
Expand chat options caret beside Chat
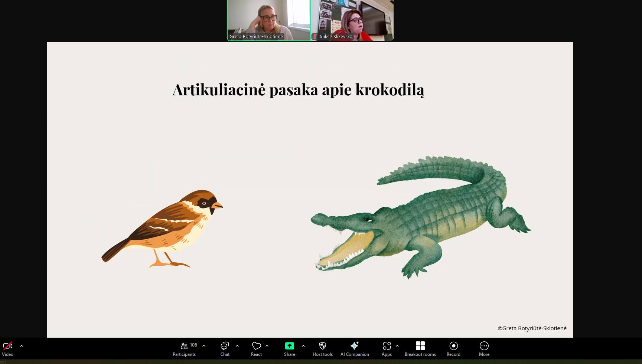click(x=237, y=346)
